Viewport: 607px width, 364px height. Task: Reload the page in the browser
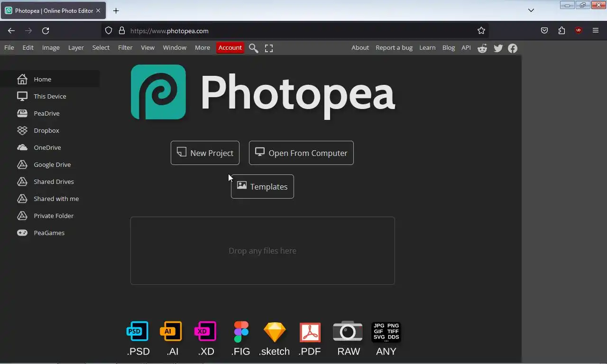click(46, 31)
